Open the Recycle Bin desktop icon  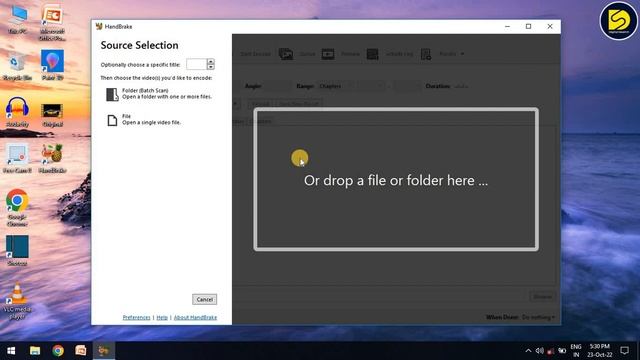point(18,66)
